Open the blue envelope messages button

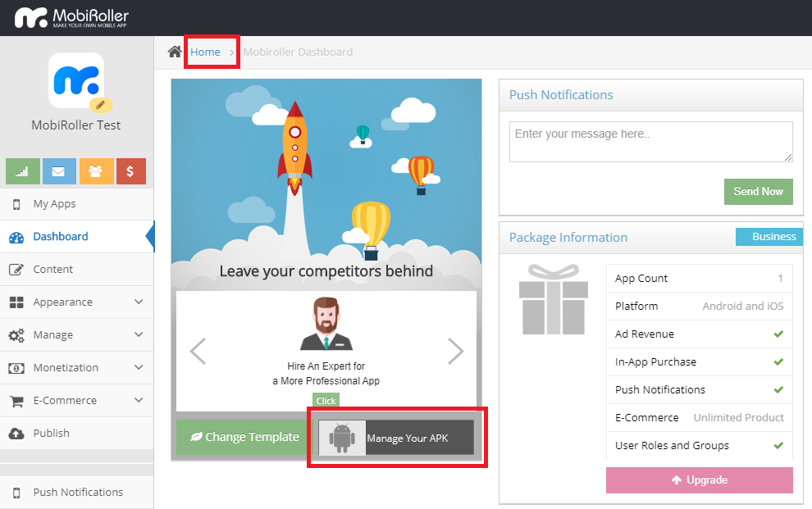[x=59, y=171]
